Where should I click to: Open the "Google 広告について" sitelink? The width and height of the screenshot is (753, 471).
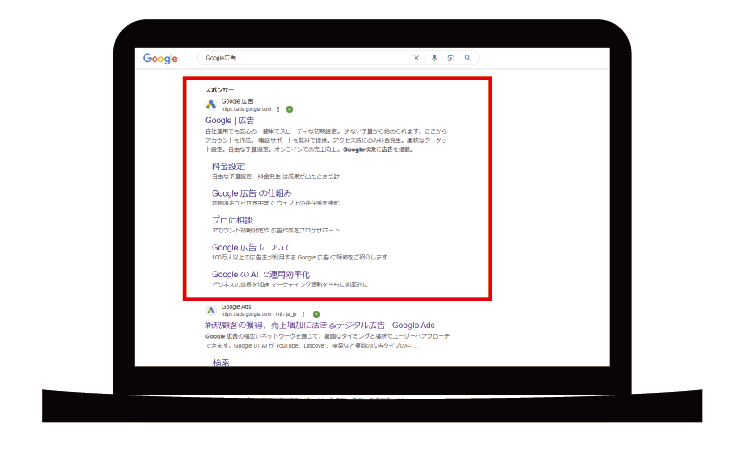click(x=250, y=247)
